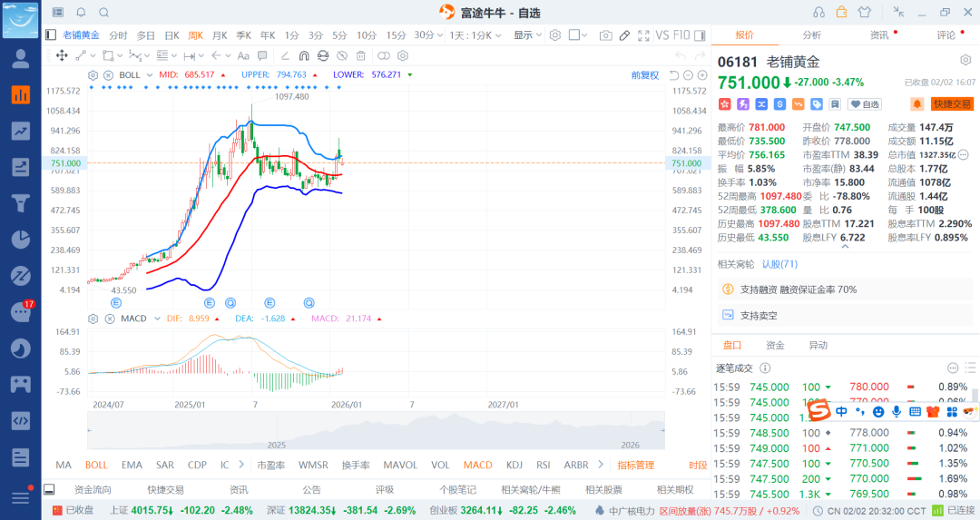Remove the MACD indicator with X icon
Screen dimensions: 980x520
pos(110,319)
